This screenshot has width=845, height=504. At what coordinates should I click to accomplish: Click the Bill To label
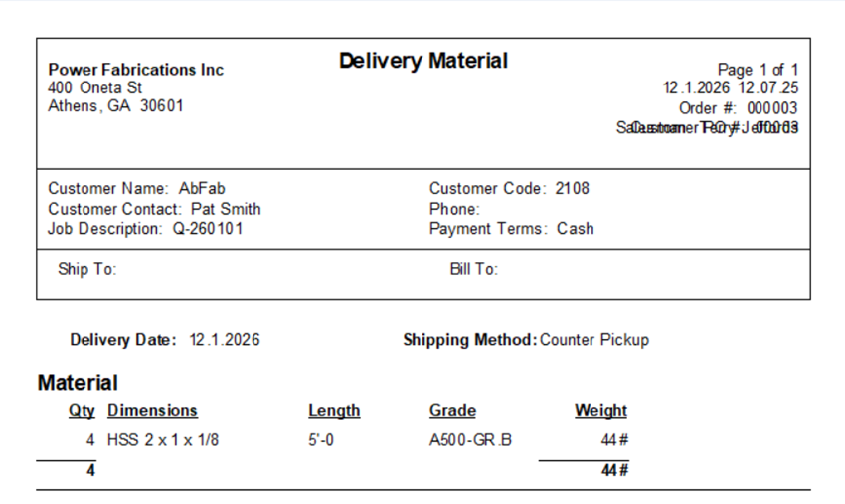(x=473, y=269)
